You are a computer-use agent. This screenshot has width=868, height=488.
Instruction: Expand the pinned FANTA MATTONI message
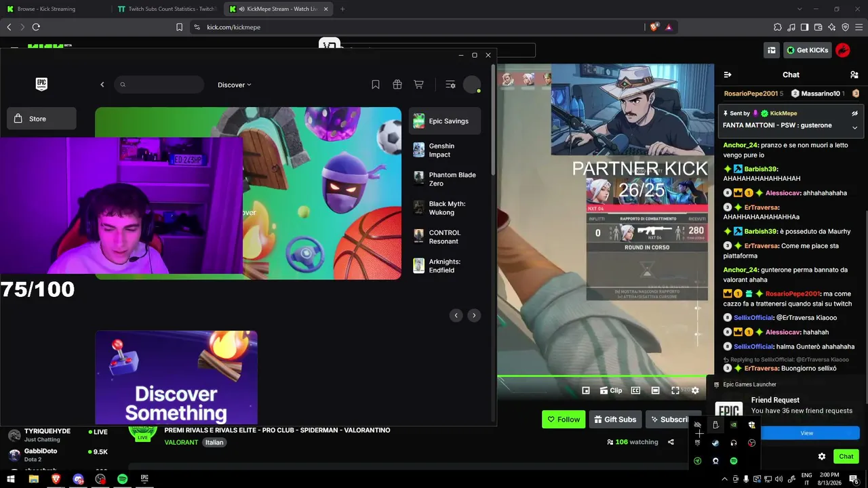coord(854,127)
